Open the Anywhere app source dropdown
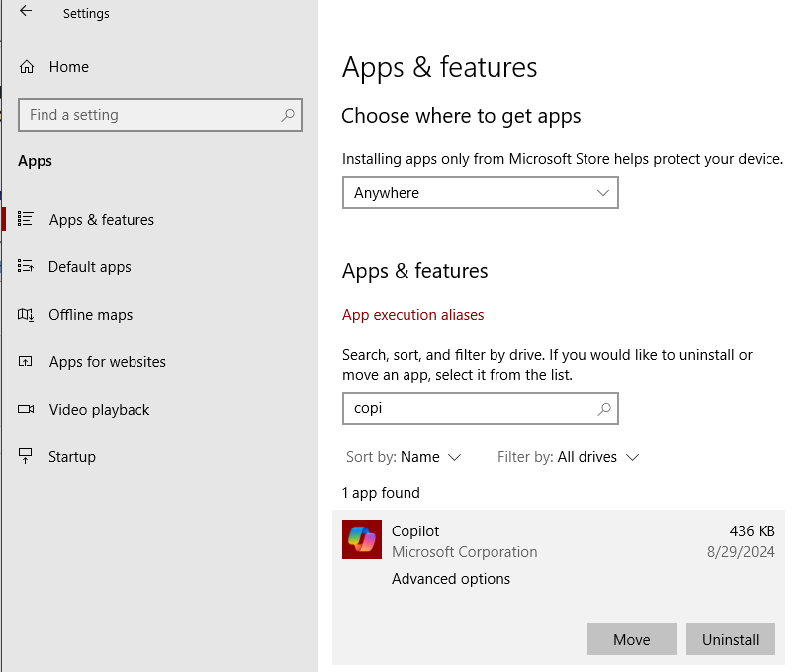 tap(480, 193)
